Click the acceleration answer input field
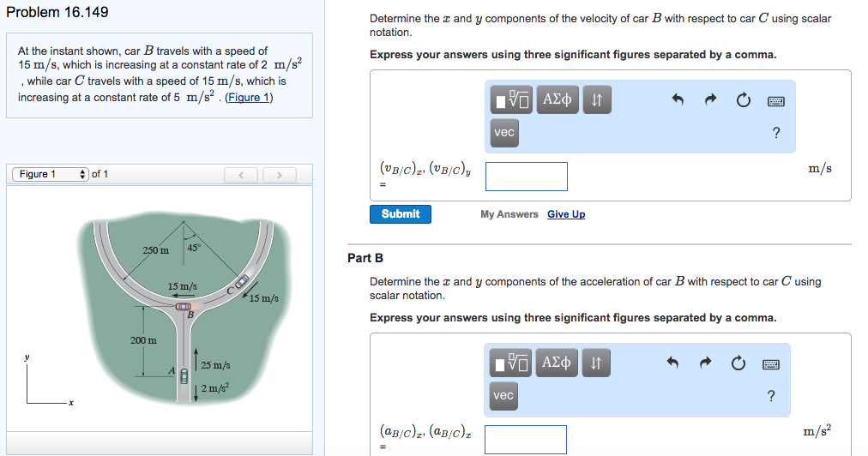 coord(525,440)
